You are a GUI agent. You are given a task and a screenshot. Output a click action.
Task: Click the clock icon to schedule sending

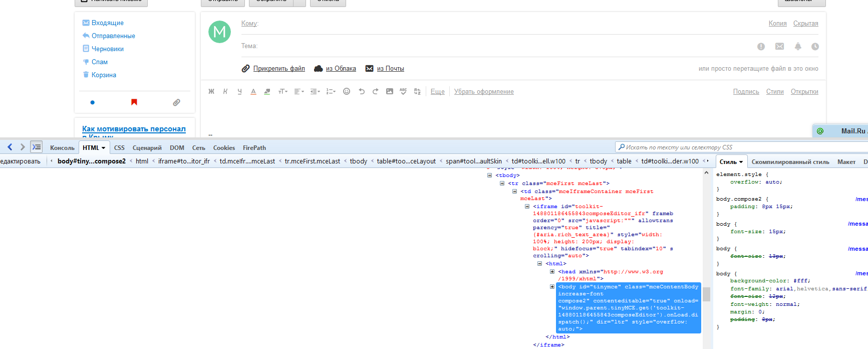pyautogui.click(x=815, y=47)
